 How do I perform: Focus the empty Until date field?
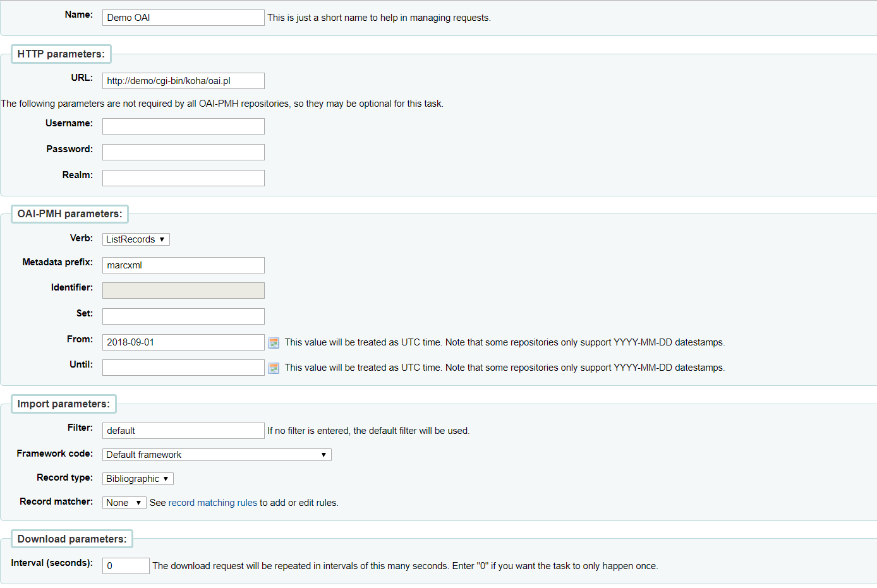click(x=183, y=368)
